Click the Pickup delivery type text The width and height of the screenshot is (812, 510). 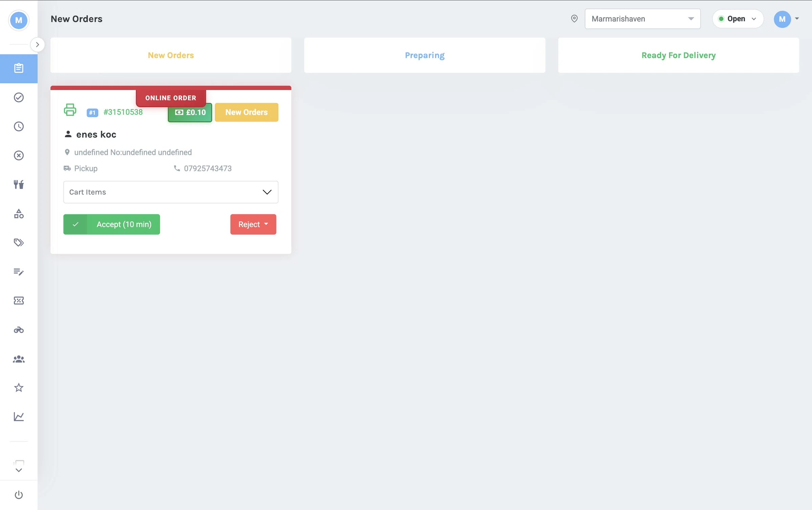[x=86, y=168]
